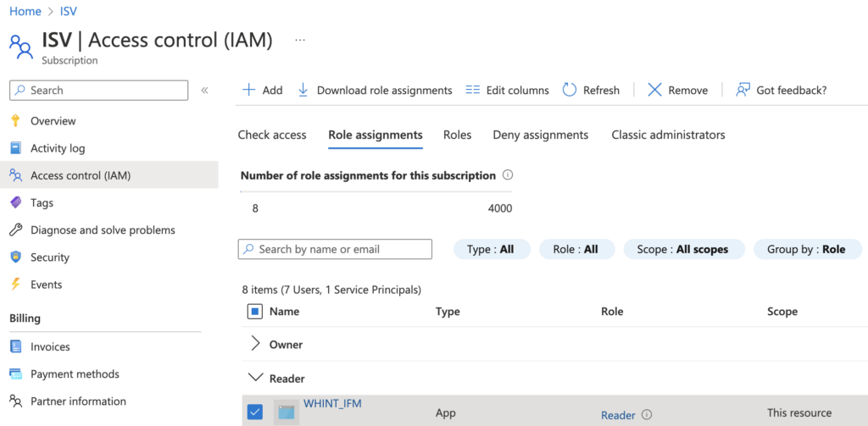Click the sidebar Search field
The image size is (868, 426).
tap(98, 90)
